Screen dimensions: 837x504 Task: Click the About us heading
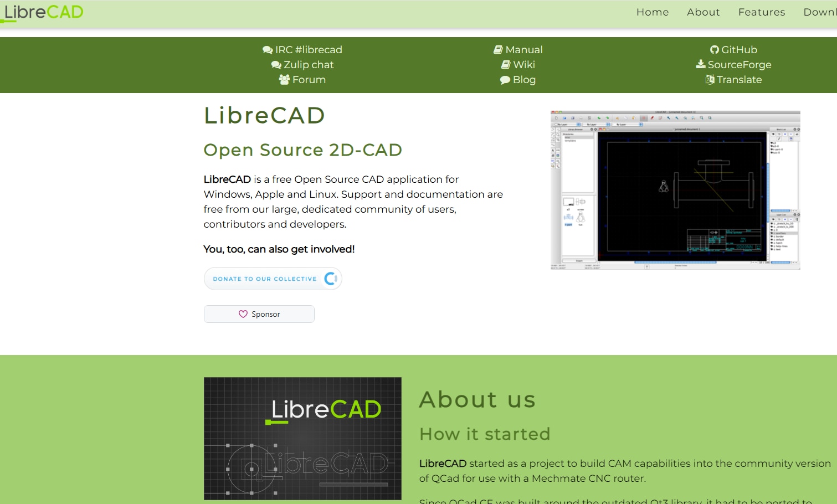(477, 399)
